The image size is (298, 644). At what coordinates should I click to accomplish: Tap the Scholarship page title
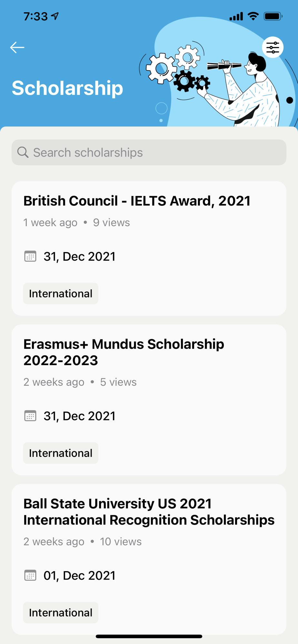[x=67, y=88]
